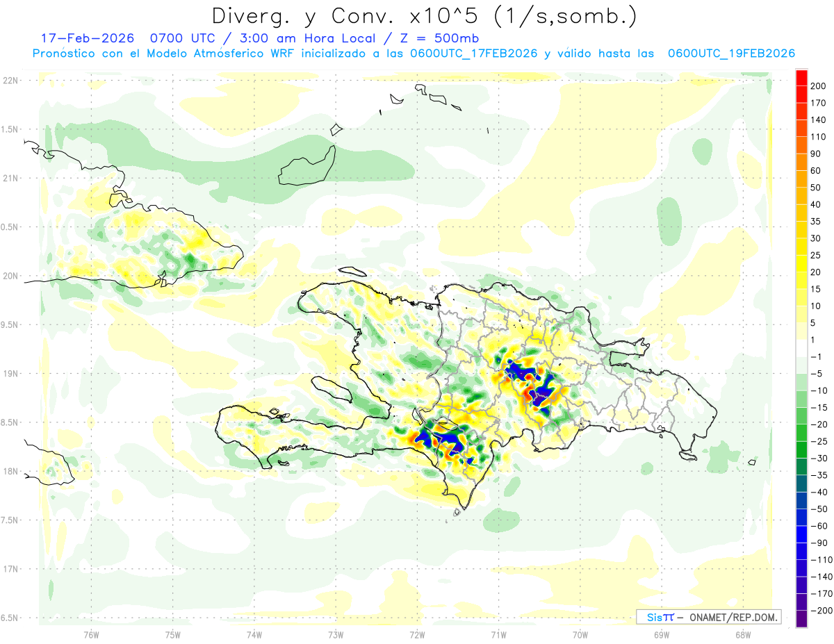Click the positive '35' colorbar value

point(817,222)
